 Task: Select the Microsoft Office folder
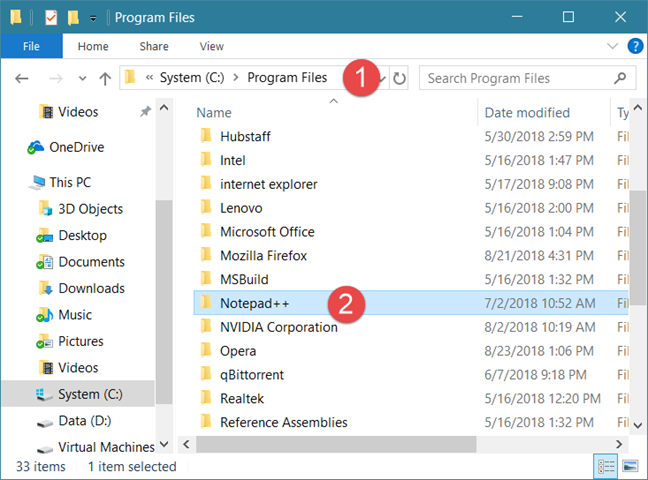pos(411,232)
